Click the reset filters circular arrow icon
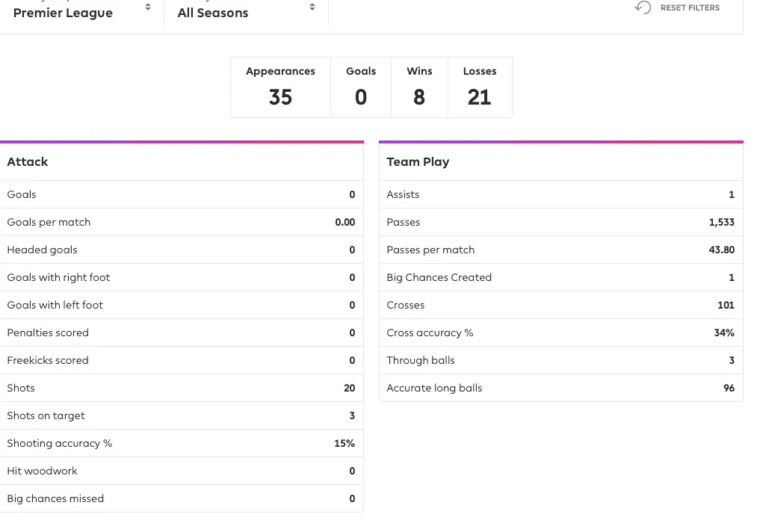Screen dimensions: 757x532 pyautogui.click(x=643, y=7)
